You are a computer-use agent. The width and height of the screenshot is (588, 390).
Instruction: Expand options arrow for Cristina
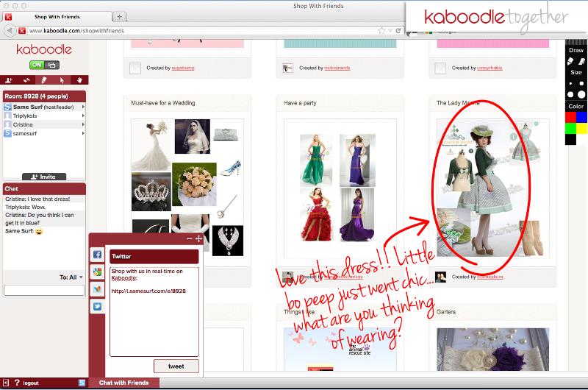tap(83, 124)
